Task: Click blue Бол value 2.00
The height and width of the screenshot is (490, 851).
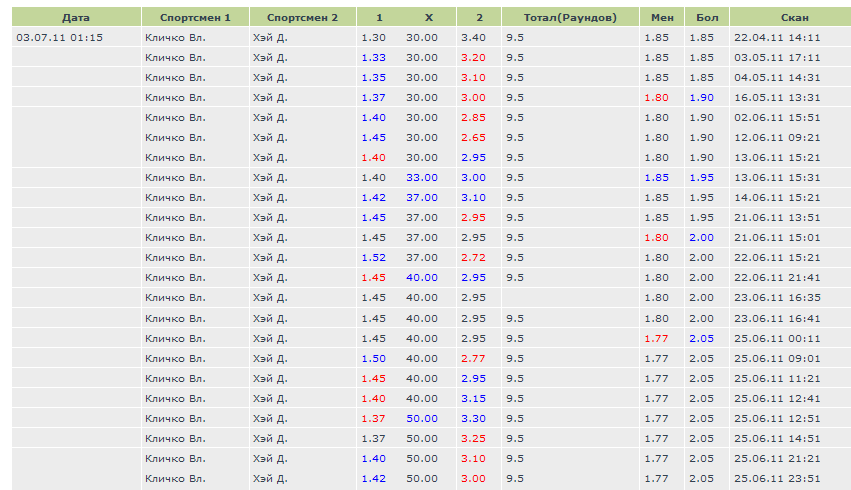Action: click(x=701, y=238)
